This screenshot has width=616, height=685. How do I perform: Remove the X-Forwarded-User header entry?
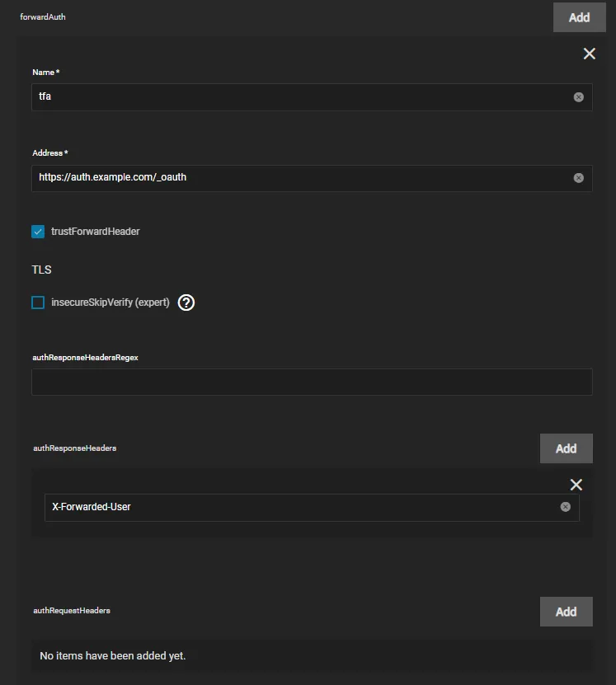tap(576, 485)
